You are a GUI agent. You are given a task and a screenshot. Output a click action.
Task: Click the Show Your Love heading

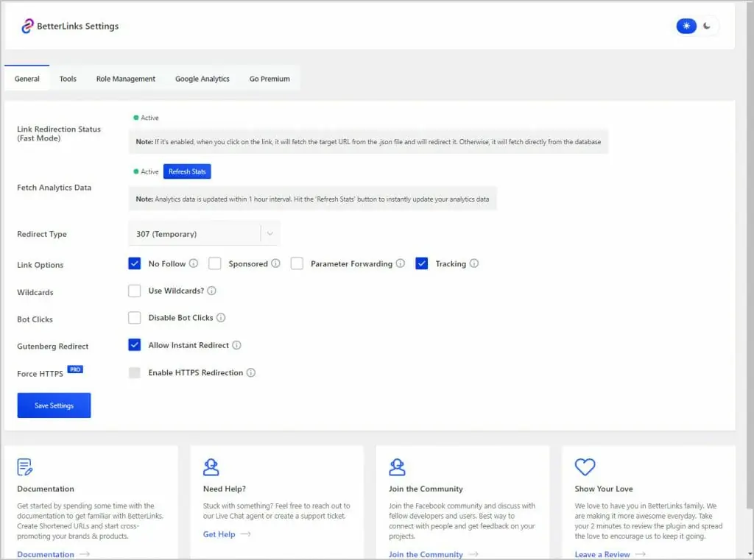[x=604, y=489]
